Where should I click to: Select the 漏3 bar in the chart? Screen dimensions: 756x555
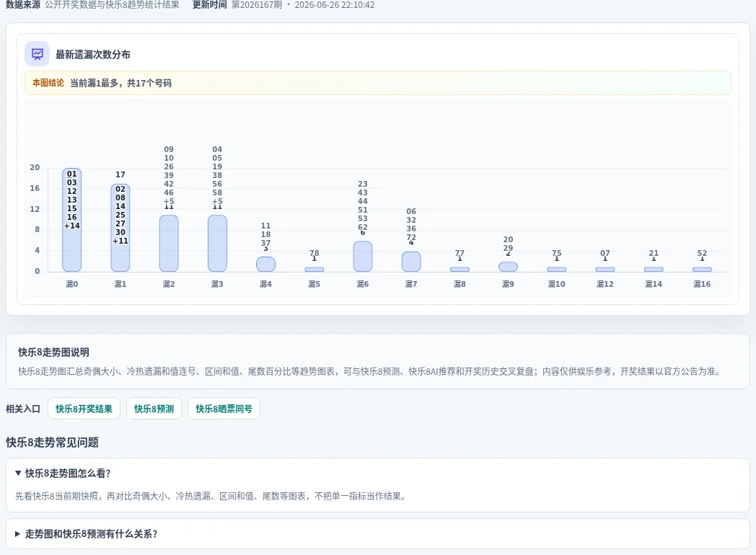[217, 244]
